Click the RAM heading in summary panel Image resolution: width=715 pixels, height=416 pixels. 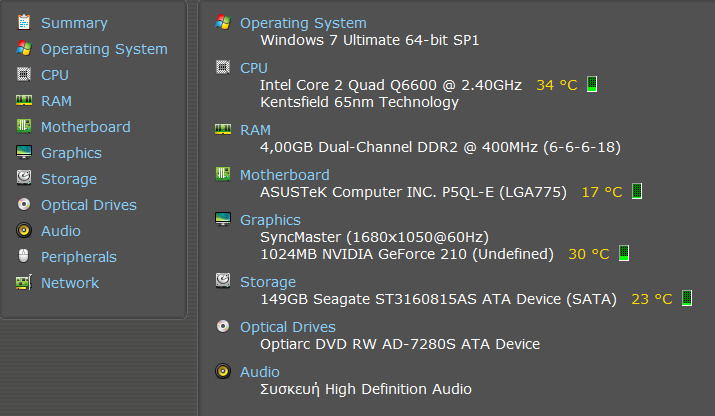pos(255,130)
